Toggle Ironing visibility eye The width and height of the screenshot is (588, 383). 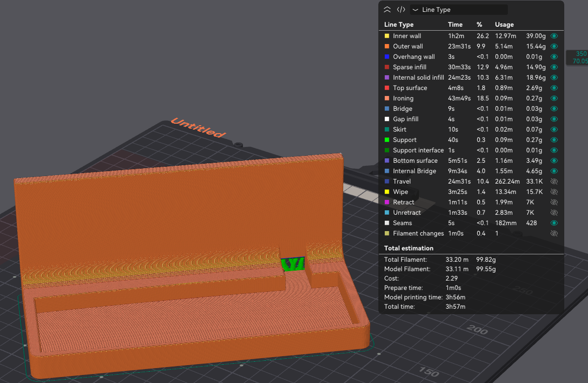click(x=554, y=98)
